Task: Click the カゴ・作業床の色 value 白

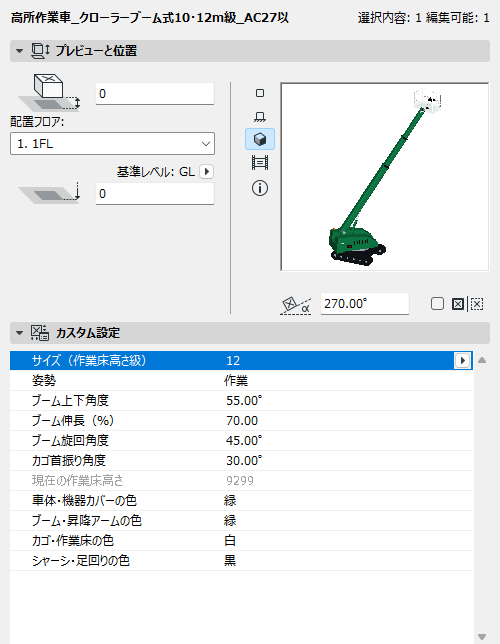Action: click(230, 540)
